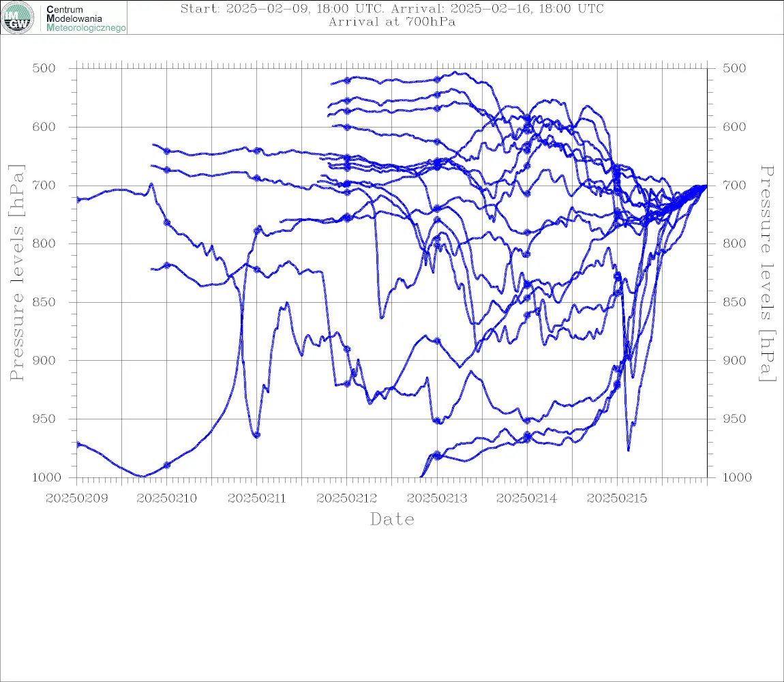Click the right axis 850 label
This screenshot has height=682, width=784.
click(x=734, y=302)
